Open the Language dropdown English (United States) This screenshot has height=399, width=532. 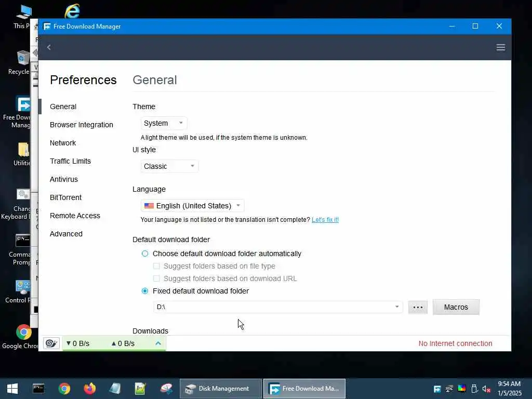coord(192,206)
